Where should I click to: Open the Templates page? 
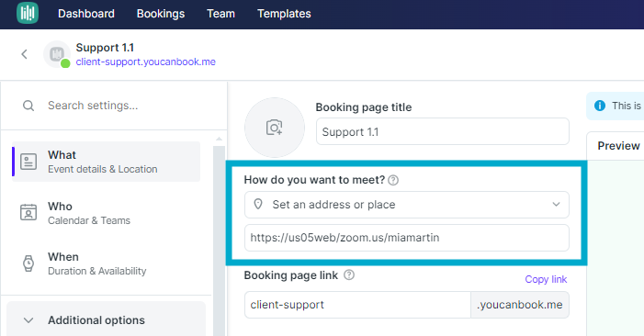pos(284,14)
